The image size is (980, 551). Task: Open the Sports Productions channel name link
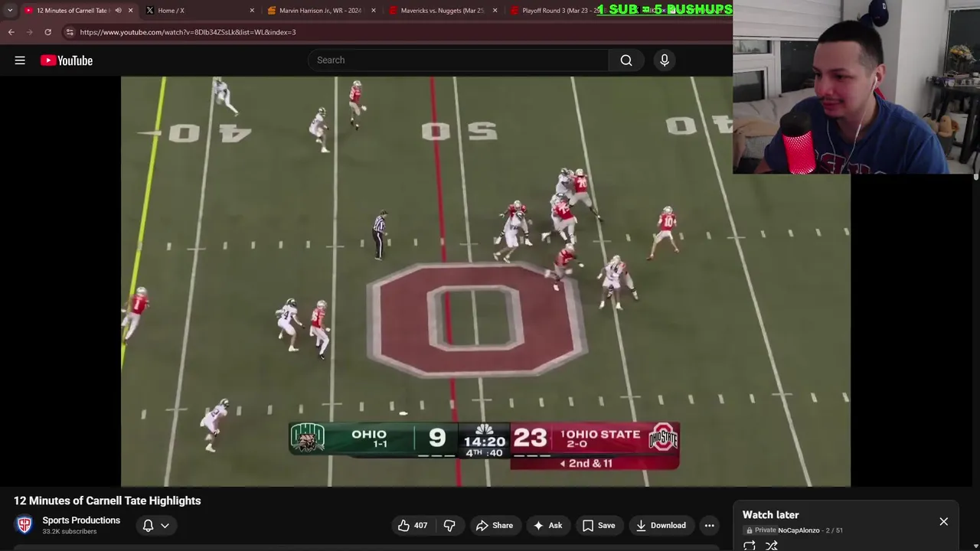point(81,520)
